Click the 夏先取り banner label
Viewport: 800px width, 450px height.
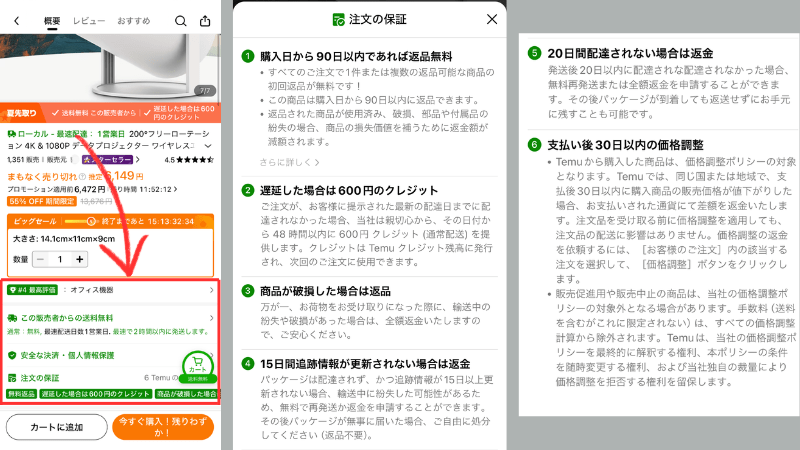click(x=22, y=113)
